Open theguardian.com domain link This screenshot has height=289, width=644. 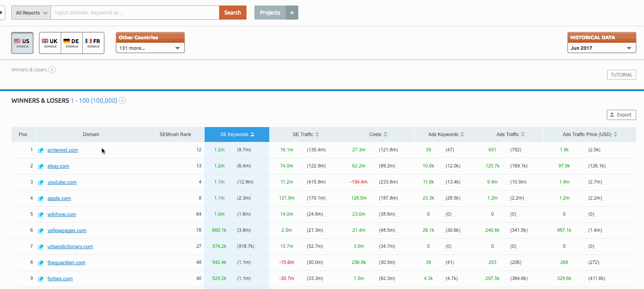[x=66, y=263]
